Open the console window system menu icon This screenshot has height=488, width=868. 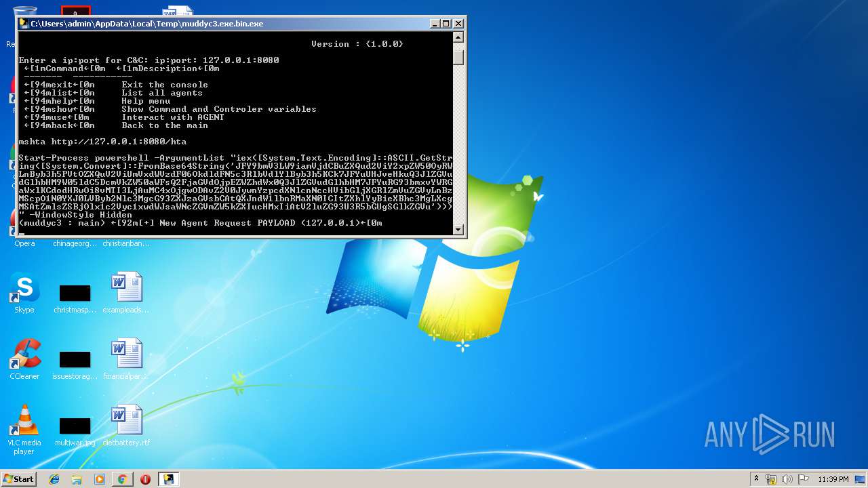(24, 24)
